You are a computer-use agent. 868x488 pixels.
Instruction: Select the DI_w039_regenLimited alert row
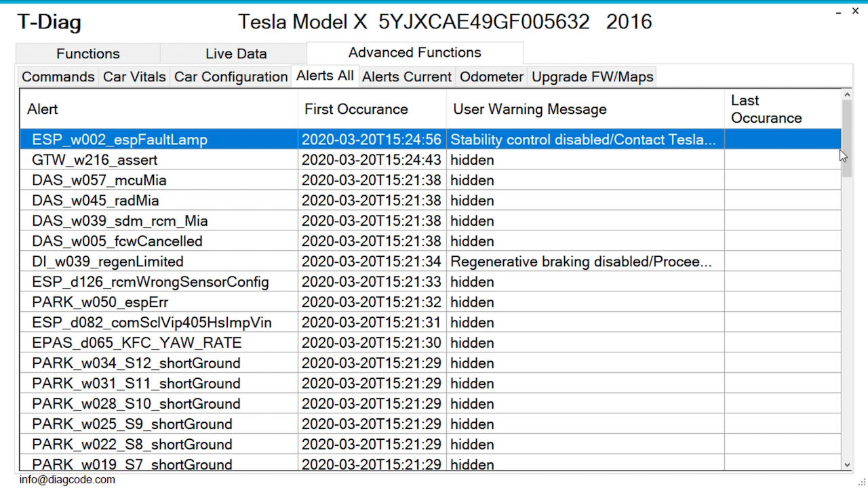point(431,262)
